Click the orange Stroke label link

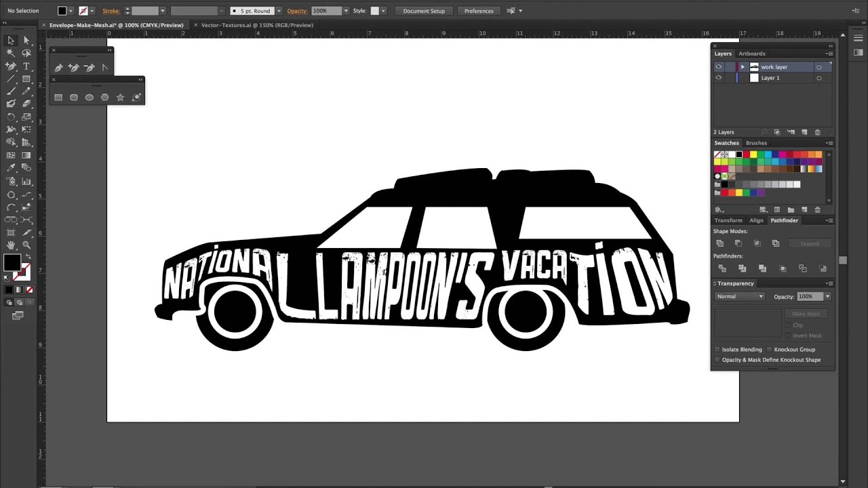(111, 11)
